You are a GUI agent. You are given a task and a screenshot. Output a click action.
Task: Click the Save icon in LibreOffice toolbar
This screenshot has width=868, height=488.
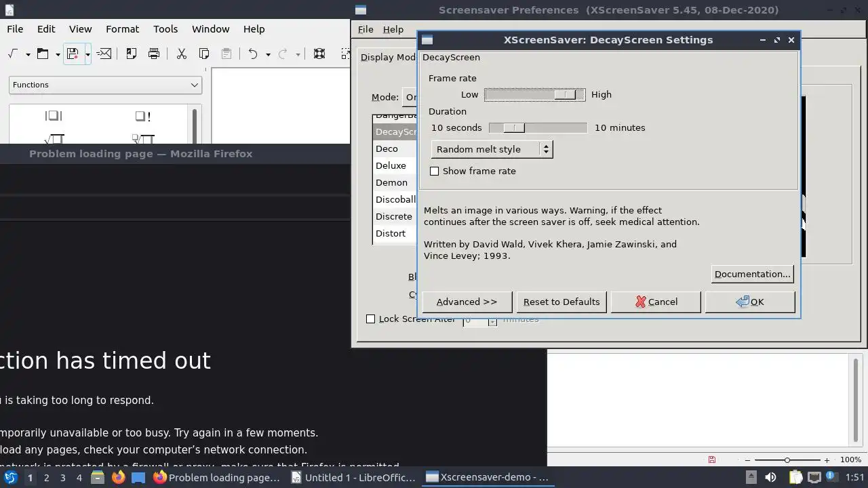tap(73, 54)
